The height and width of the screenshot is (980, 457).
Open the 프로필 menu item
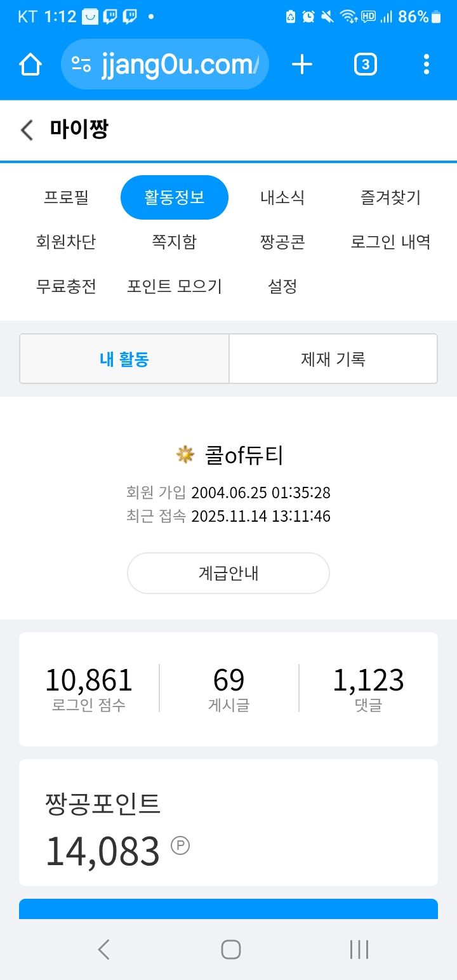[x=66, y=197]
